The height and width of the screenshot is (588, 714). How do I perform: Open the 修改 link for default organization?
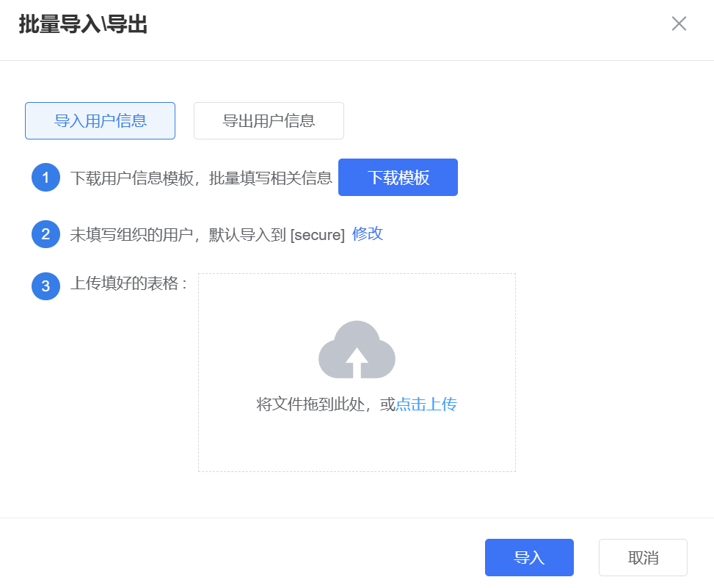(x=368, y=233)
